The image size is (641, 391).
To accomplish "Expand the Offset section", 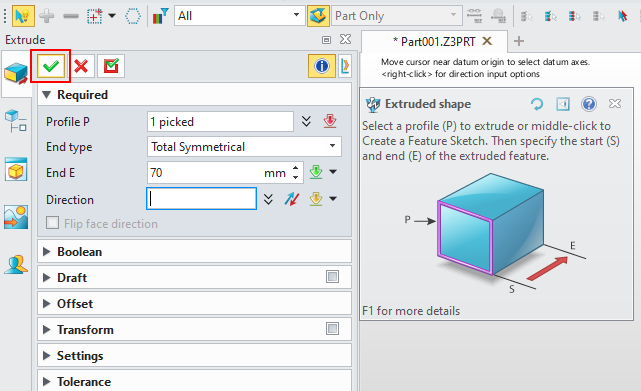I will click(47, 303).
